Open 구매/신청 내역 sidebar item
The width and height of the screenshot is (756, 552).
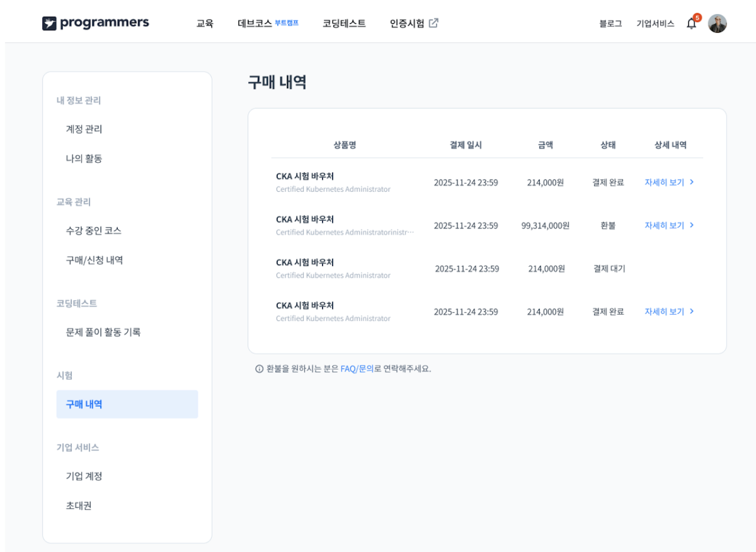click(x=94, y=260)
